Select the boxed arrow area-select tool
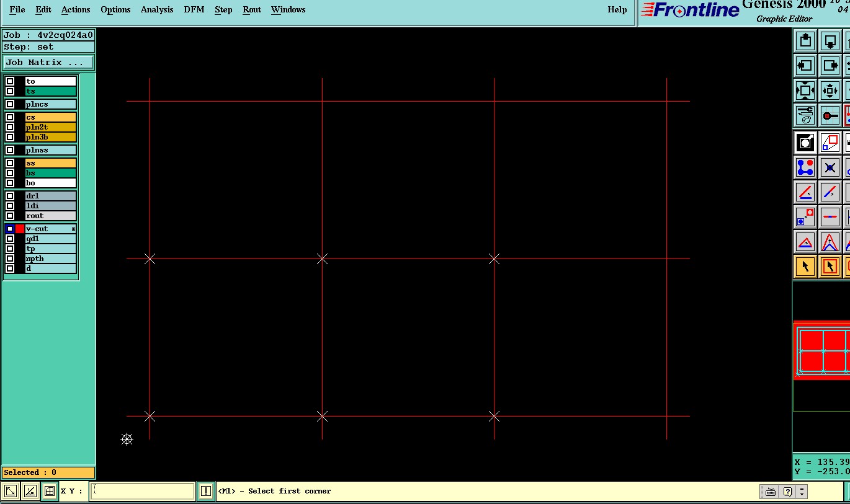Image resolution: width=850 pixels, height=504 pixels. [830, 267]
